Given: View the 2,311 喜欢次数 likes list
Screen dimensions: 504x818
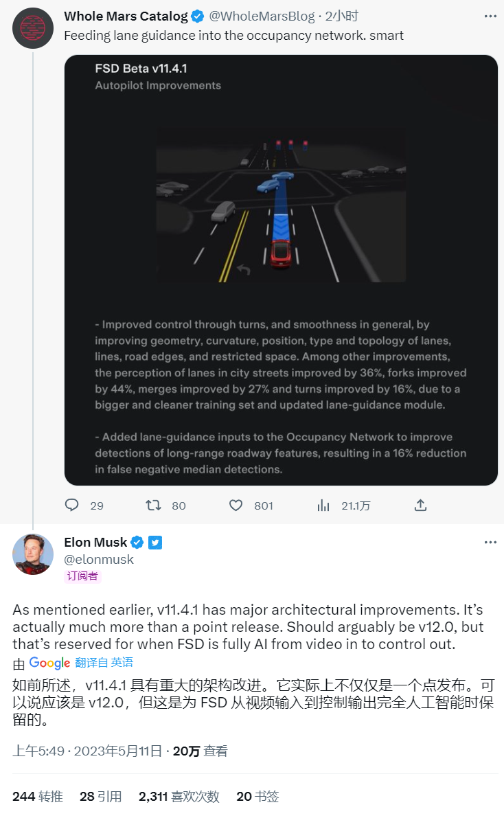Looking at the screenshot, I should 179,797.
